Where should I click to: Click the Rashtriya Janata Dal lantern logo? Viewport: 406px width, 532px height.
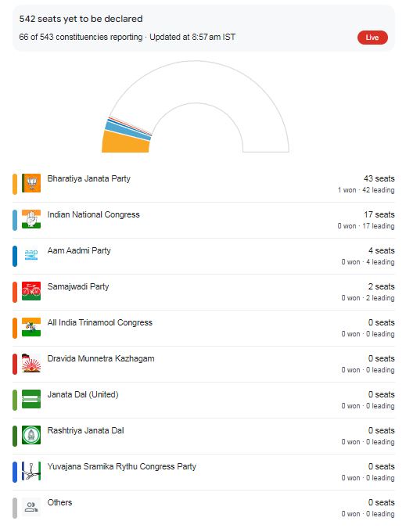[31, 435]
